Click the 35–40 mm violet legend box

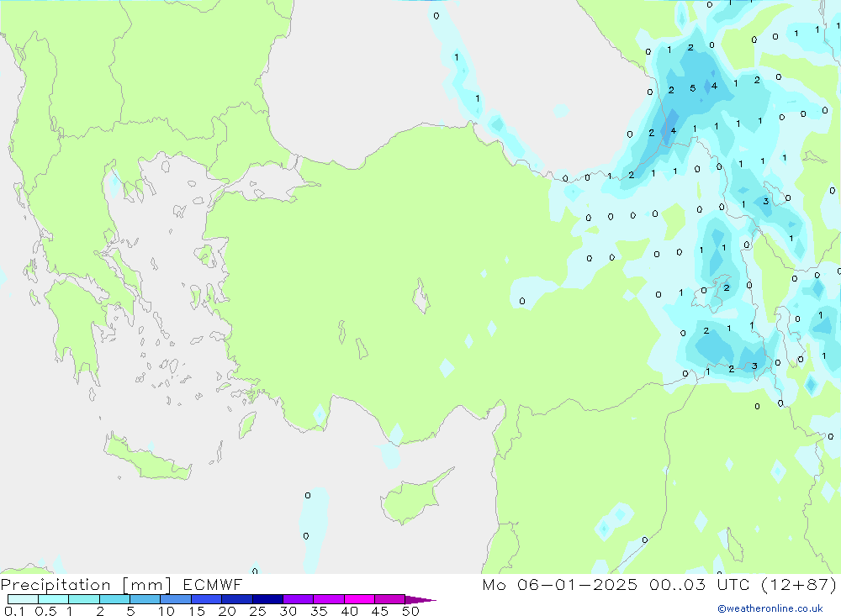(328, 599)
